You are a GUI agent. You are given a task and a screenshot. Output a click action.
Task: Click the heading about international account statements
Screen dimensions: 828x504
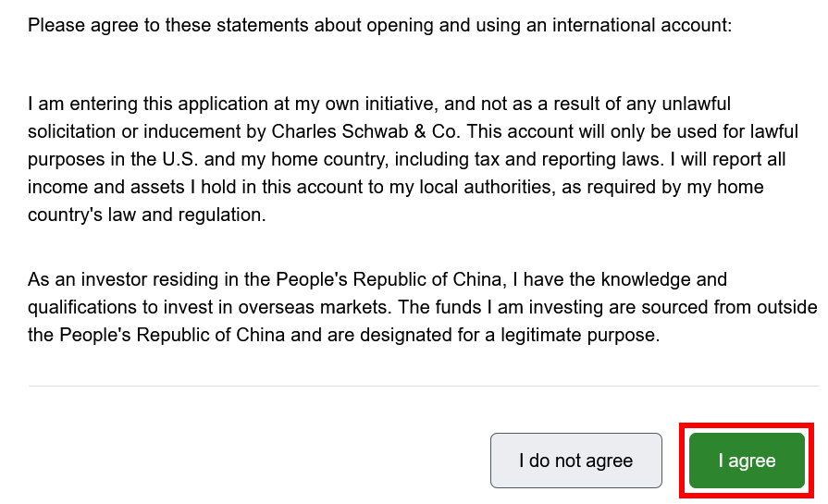(x=379, y=25)
